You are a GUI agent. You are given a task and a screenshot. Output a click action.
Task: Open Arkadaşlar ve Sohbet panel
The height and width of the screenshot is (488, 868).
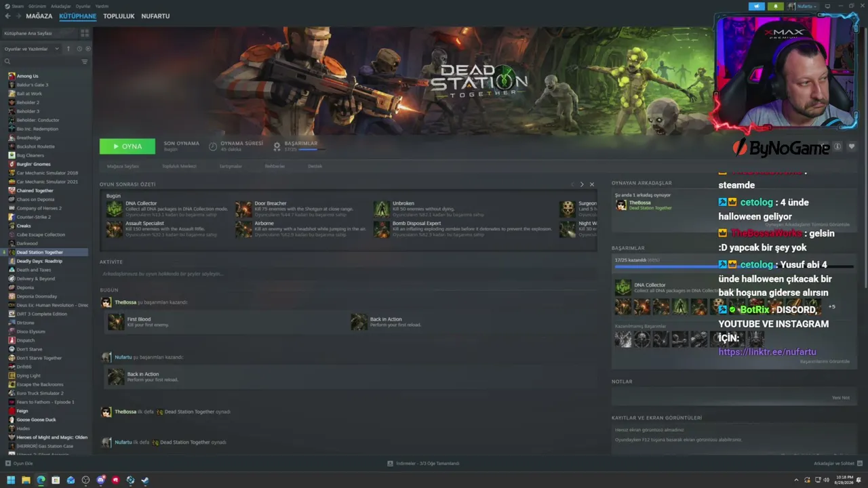(837, 464)
